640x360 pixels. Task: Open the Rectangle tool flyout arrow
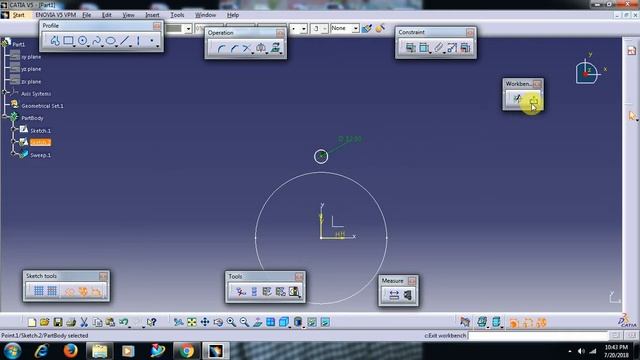point(75,46)
